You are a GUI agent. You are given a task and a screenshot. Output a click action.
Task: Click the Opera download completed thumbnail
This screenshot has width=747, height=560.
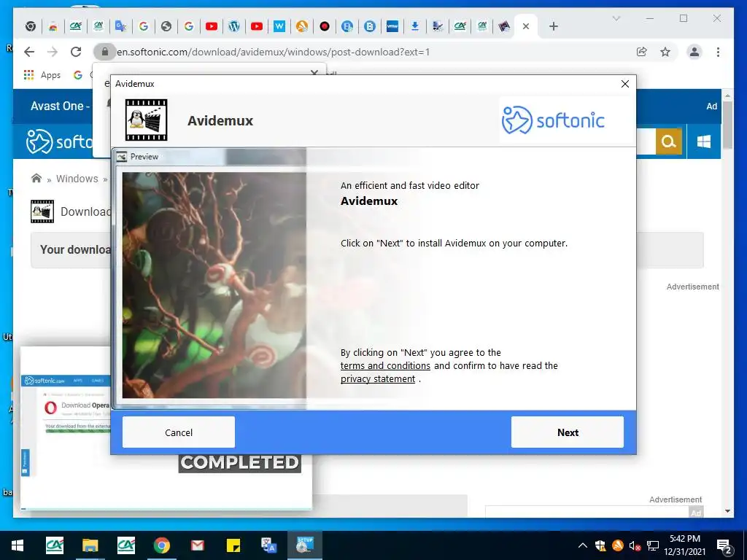pos(166,427)
